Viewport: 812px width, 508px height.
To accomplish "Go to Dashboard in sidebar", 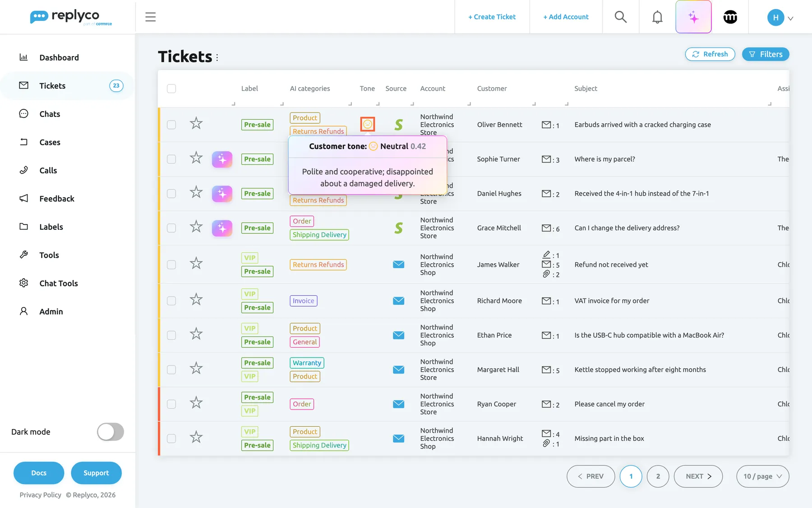I will (59, 57).
